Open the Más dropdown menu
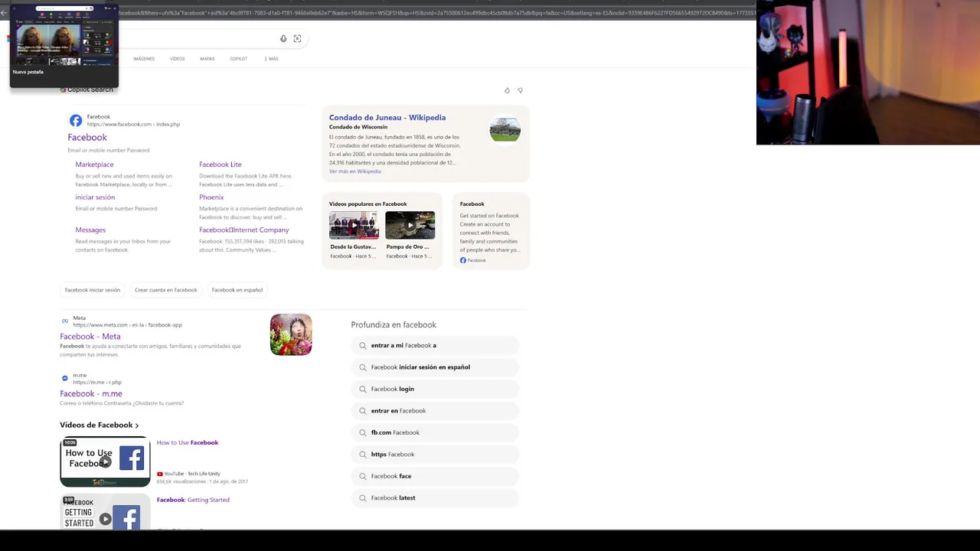The image size is (980, 551). click(x=271, y=59)
